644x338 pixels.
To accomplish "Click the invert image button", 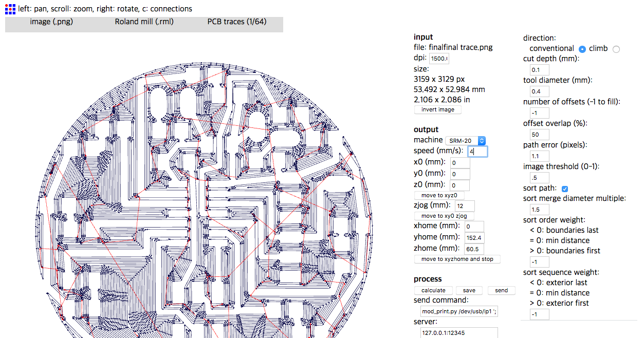I will click(438, 109).
